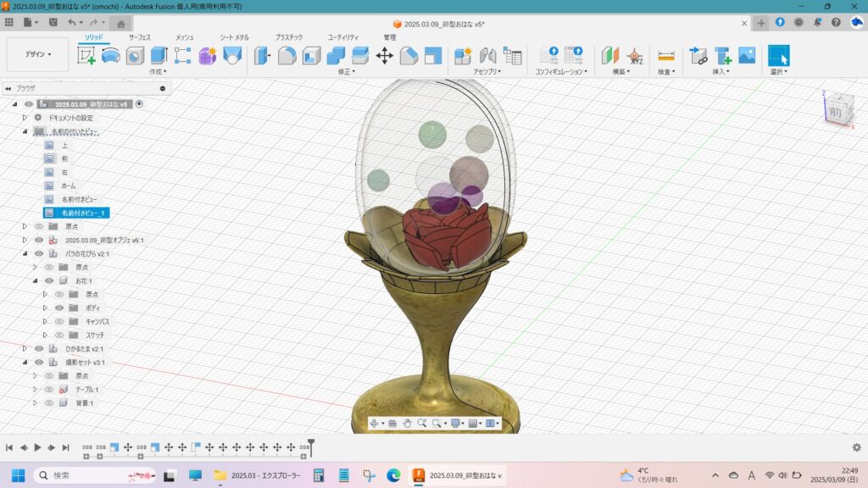The height and width of the screenshot is (488, 868).
Task: Open the Calculator from the taskbar
Action: [320, 475]
